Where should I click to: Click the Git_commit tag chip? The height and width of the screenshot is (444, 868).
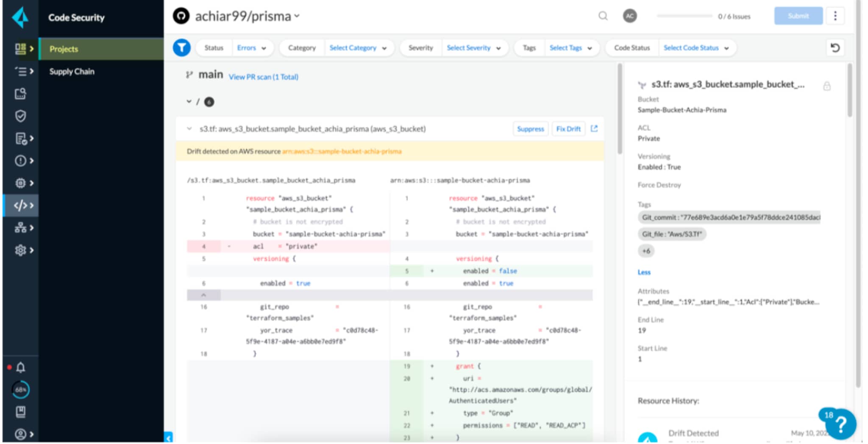coord(729,218)
